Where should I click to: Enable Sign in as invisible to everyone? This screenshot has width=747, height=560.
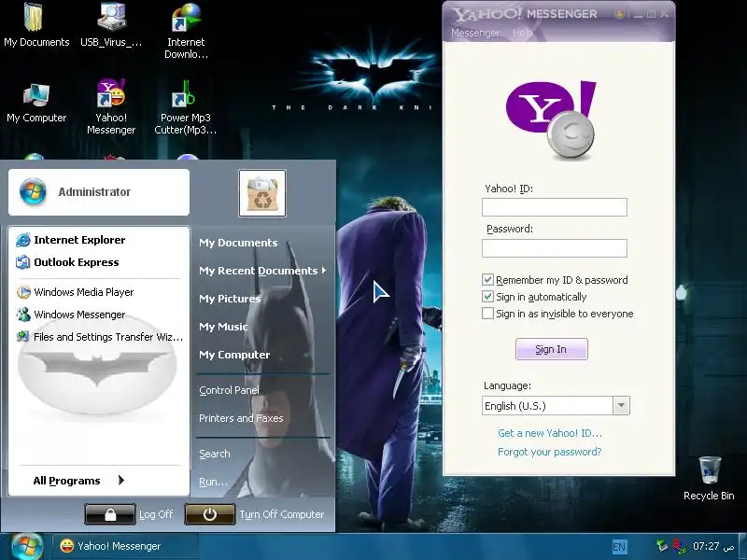point(487,314)
